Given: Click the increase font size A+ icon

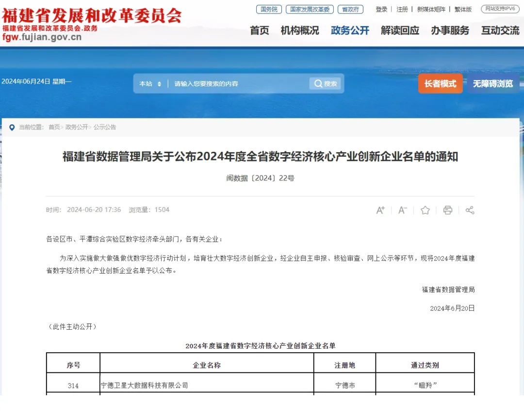Looking at the screenshot, I should coord(380,210).
